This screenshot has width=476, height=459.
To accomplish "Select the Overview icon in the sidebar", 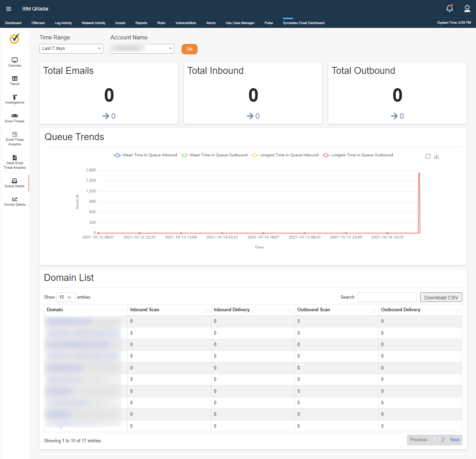I will pyautogui.click(x=14, y=62).
